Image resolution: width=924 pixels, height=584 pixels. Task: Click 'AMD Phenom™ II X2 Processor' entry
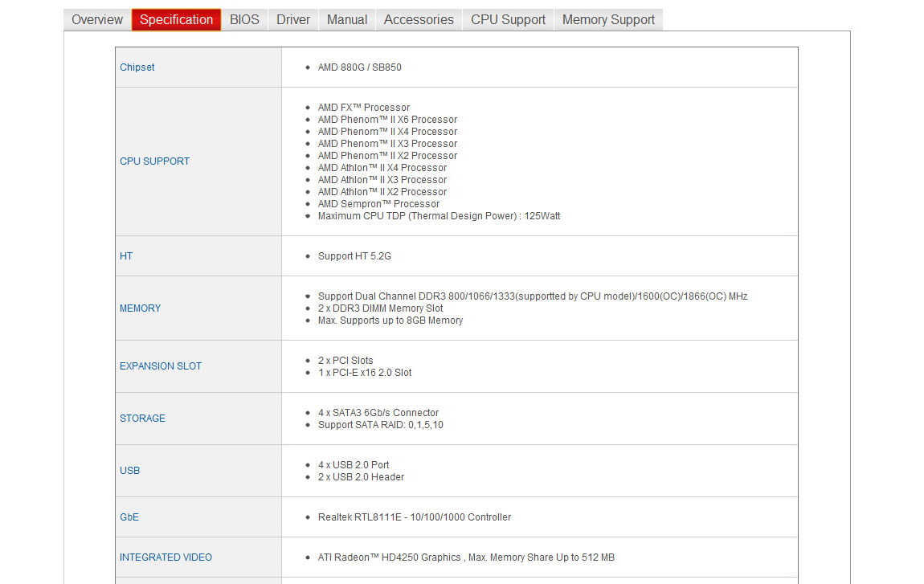(387, 156)
